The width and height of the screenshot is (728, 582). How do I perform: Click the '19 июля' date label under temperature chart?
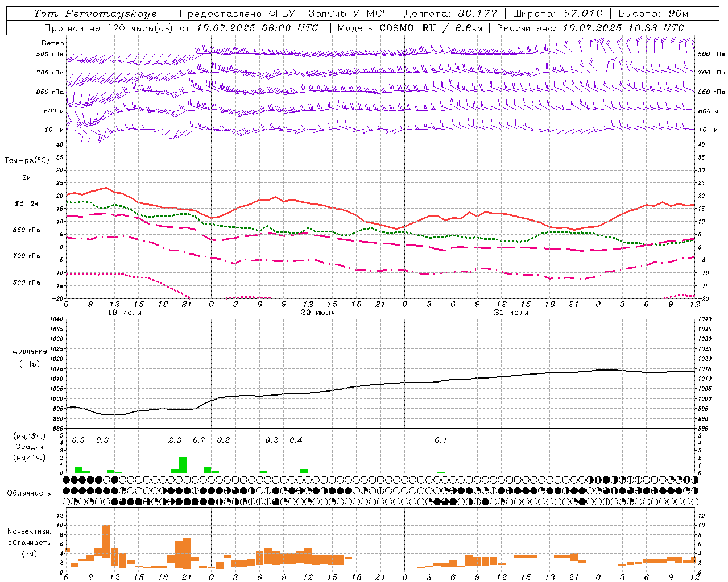[x=125, y=313]
